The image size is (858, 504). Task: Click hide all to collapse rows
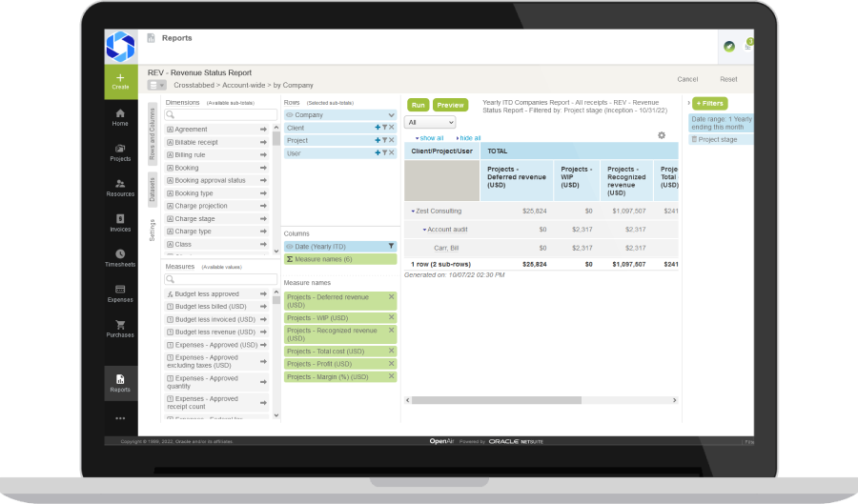tap(470, 138)
